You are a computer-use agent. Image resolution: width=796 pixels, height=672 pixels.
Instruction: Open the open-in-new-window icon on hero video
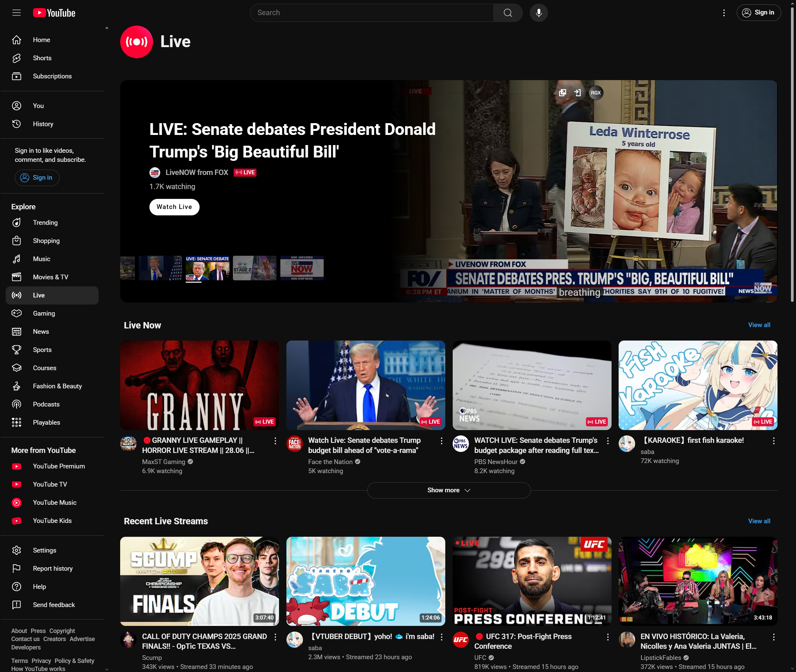tap(562, 93)
